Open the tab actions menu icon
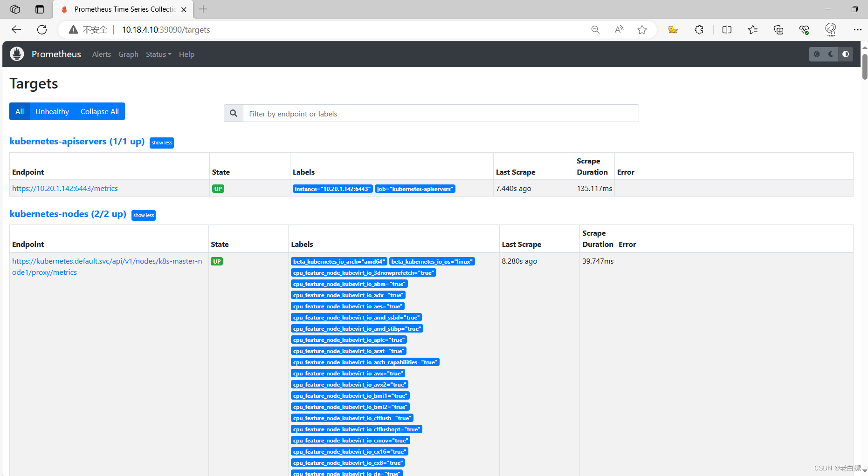The image size is (868, 476). pyautogui.click(x=40, y=9)
